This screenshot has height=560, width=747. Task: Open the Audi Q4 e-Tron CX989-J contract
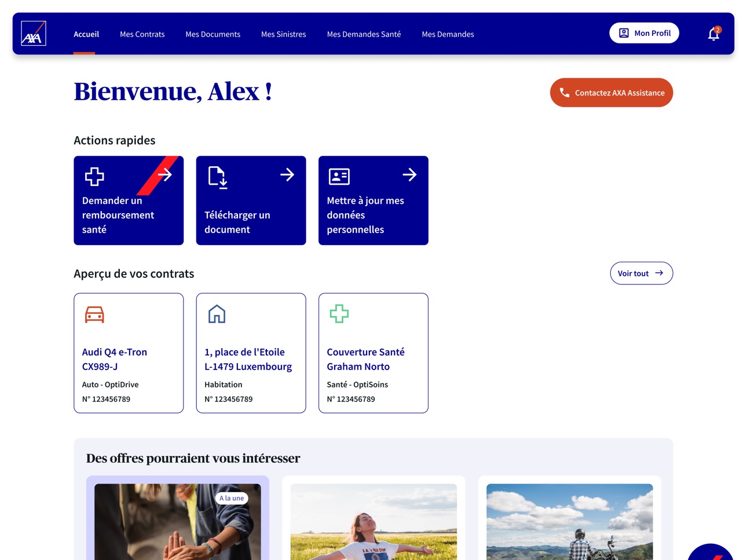(129, 353)
